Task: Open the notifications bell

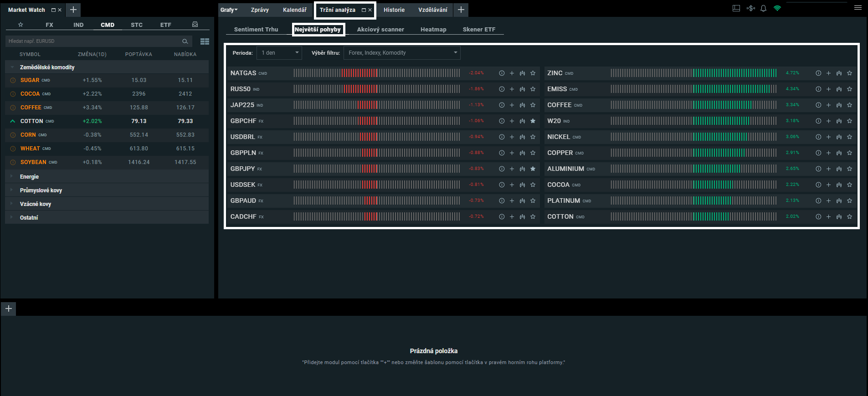Action: [763, 8]
